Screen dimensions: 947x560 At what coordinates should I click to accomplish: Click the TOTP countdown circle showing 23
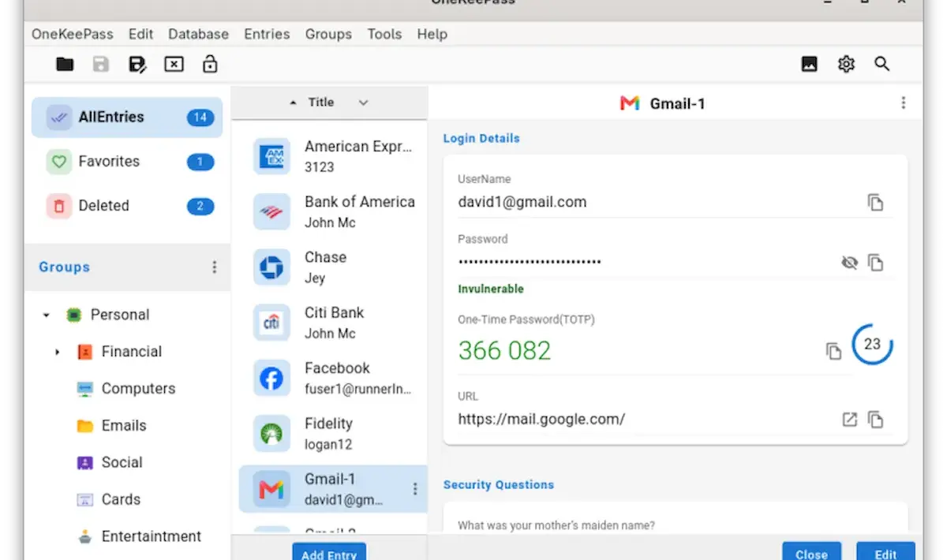(872, 344)
